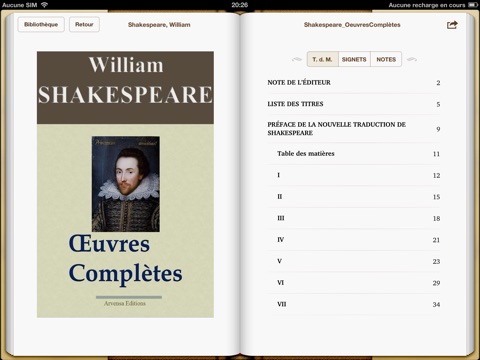
Task: Tap page number 2 for Note de l'éditeur
Action: (438, 83)
